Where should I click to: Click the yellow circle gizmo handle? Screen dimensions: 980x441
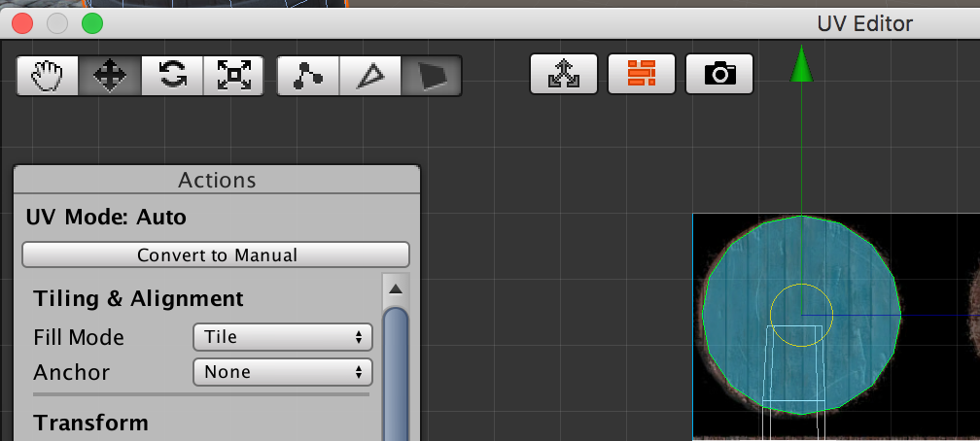tap(801, 315)
